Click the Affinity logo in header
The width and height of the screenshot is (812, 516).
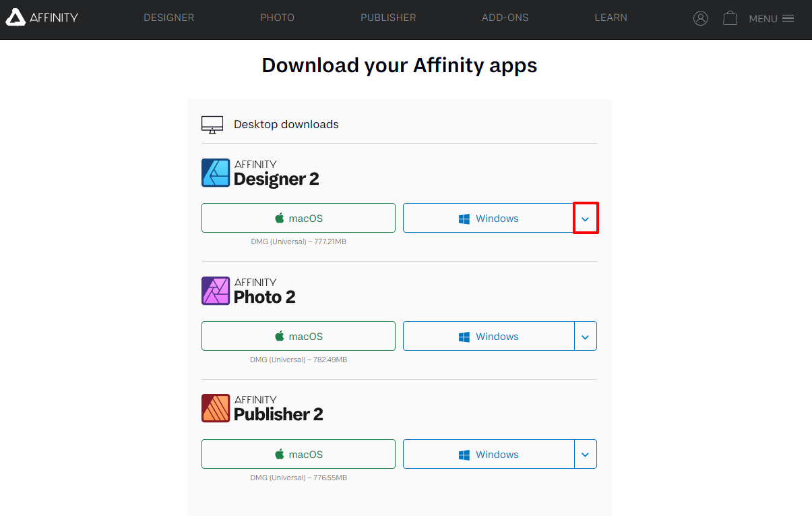42,18
